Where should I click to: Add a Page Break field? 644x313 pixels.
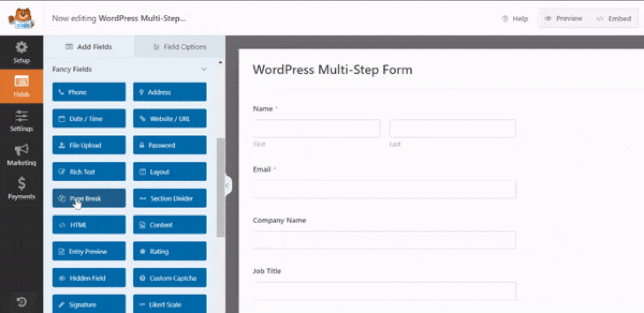89,198
